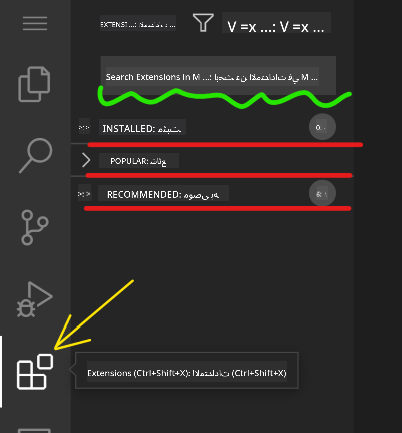Open the Source Control branch view
The image size is (402, 433).
tap(35, 227)
